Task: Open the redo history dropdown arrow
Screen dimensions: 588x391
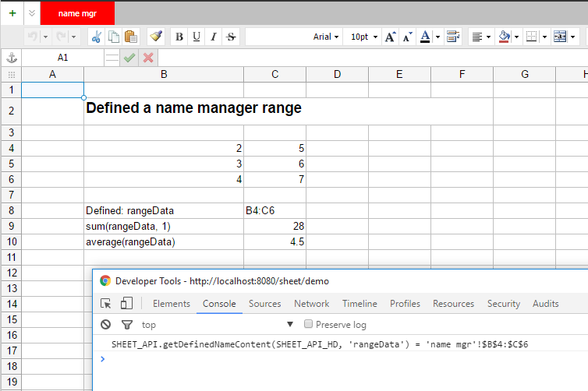Action: tap(73, 37)
